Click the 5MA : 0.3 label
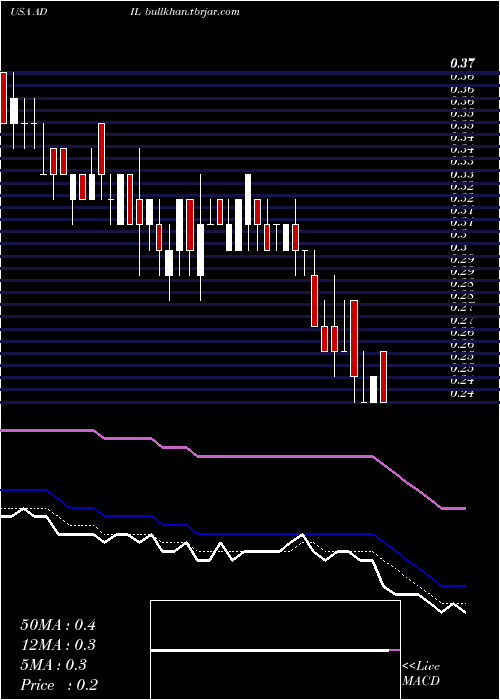The height and width of the screenshot is (700, 500). (x=54, y=665)
